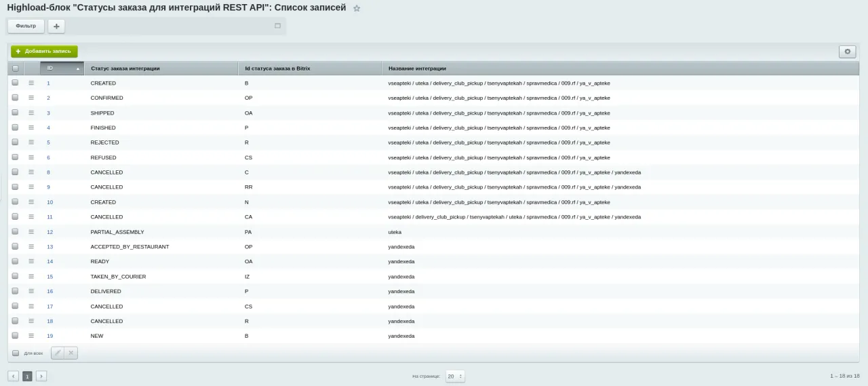The width and height of the screenshot is (868, 386).
Task: Check the checkbox for SHIPPED row
Action: (16, 113)
